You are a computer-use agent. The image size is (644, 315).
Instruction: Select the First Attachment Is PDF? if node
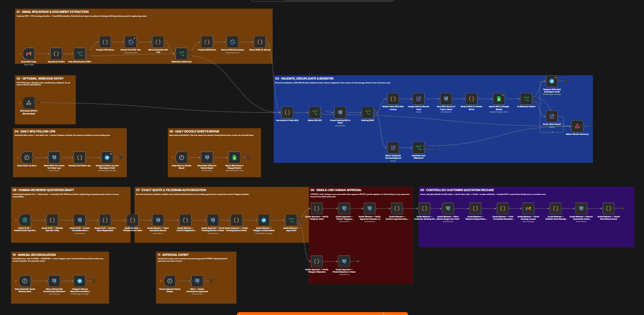[x=80, y=54]
